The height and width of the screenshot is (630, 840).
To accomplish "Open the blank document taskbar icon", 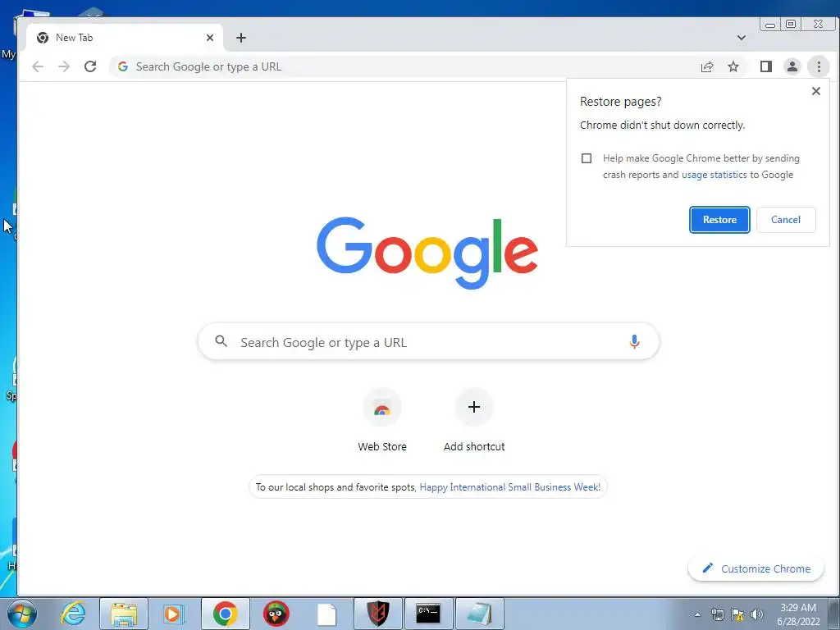I will click(x=326, y=614).
